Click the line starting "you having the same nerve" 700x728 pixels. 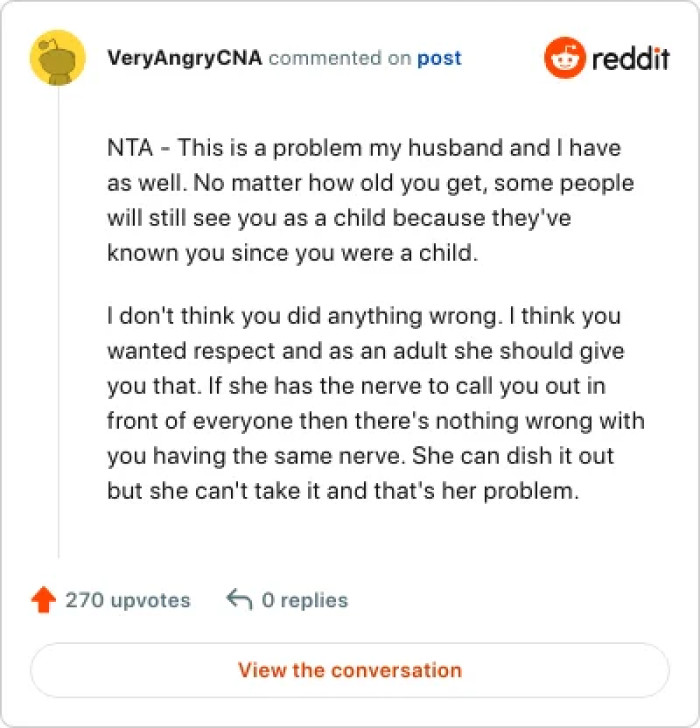click(x=360, y=457)
